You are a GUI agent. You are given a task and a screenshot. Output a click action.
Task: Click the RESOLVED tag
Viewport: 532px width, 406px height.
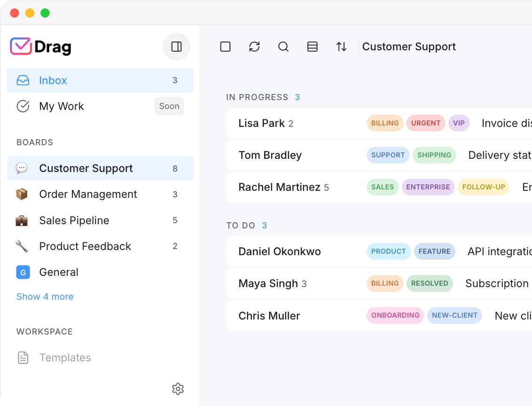(x=430, y=283)
